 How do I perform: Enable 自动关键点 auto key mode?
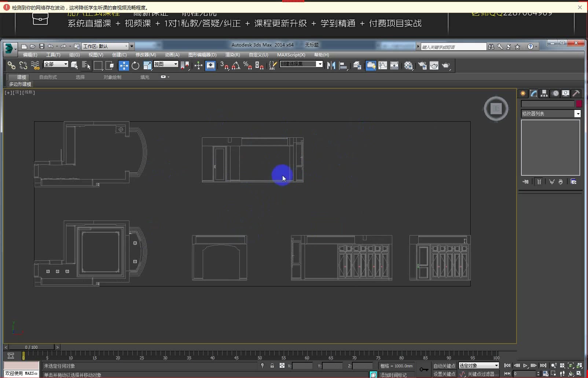pos(444,365)
